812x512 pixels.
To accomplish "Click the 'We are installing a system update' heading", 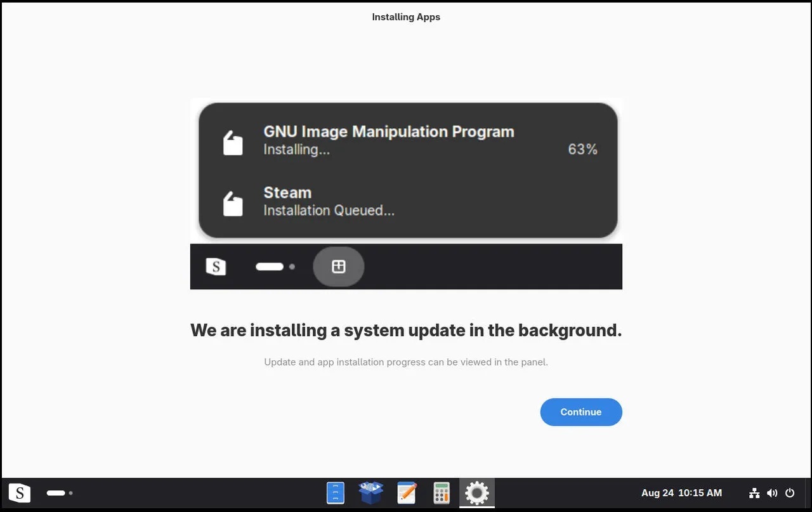I will coord(406,331).
